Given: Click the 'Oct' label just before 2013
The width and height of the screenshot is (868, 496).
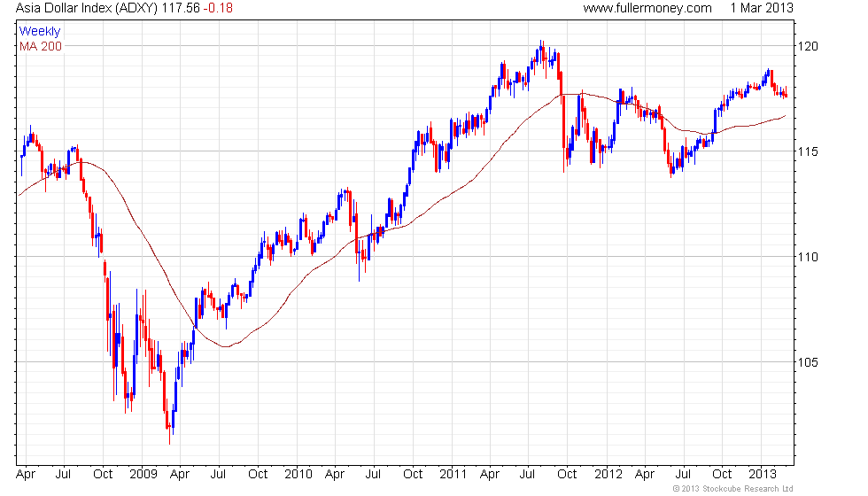Looking at the screenshot, I should coord(722,475).
